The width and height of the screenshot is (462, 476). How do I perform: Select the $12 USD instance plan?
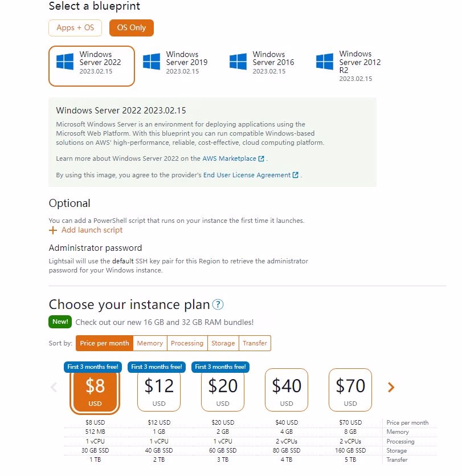pos(159,390)
